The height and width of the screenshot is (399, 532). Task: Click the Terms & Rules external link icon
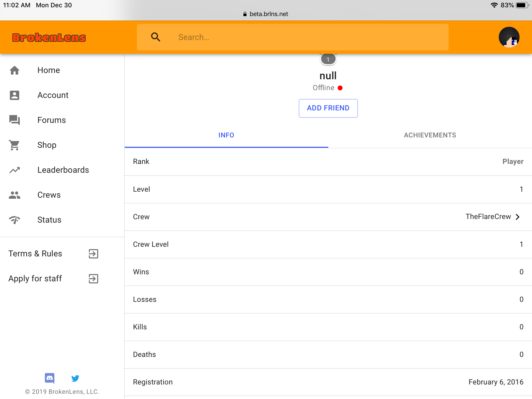[93, 254]
